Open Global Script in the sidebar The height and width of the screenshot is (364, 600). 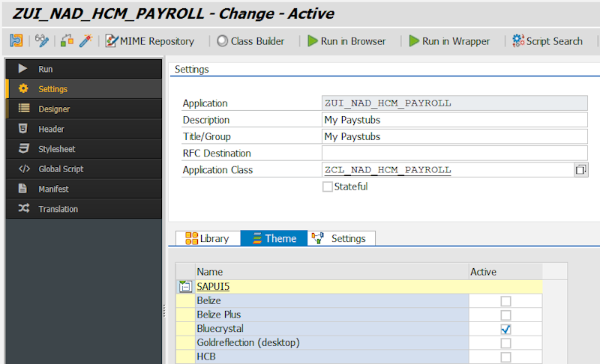coord(61,169)
